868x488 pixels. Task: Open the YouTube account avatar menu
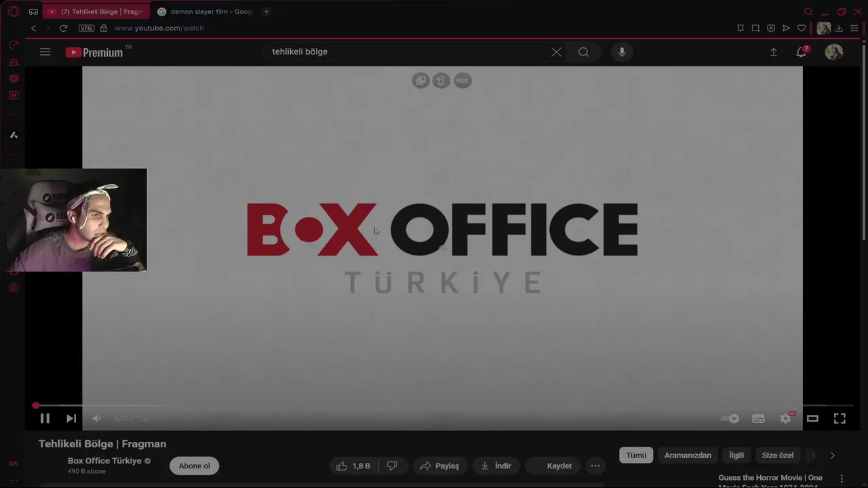[x=834, y=52]
